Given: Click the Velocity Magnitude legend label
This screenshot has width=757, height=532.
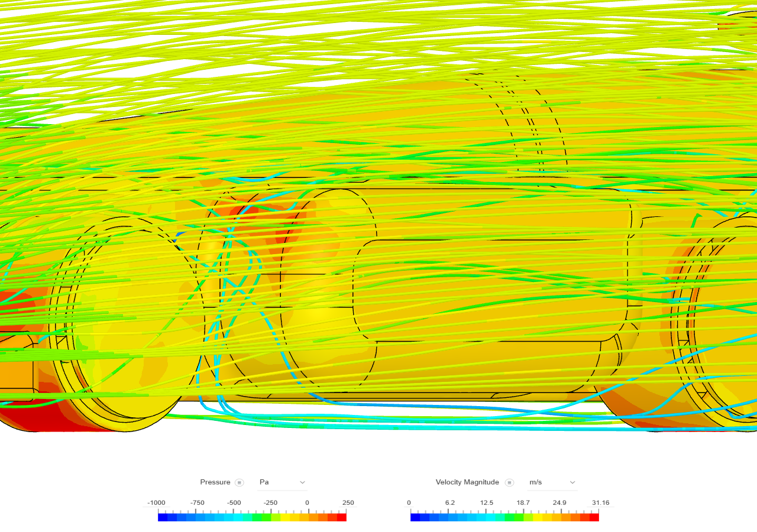Looking at the screenshot, I should pos(467,482).
